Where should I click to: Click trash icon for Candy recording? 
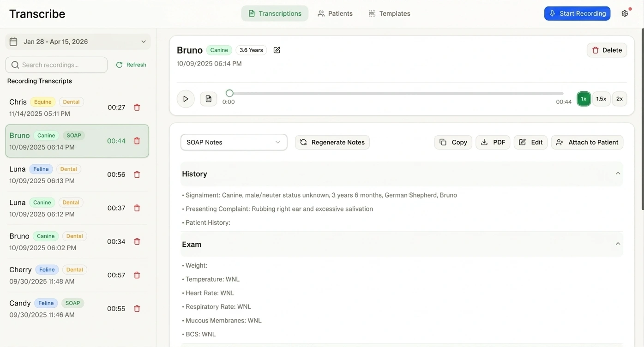coord(137,309)
